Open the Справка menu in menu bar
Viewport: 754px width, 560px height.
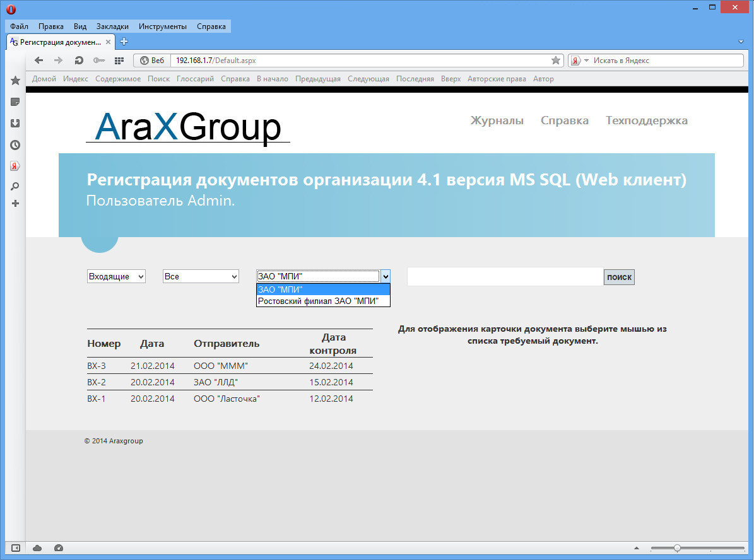tap(211, 26)
